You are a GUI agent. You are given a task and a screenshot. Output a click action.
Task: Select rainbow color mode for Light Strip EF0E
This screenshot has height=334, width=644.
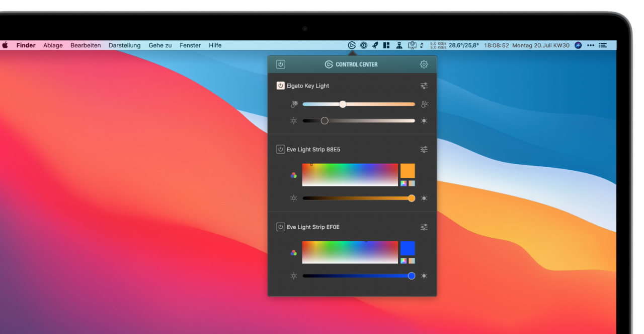404,261
